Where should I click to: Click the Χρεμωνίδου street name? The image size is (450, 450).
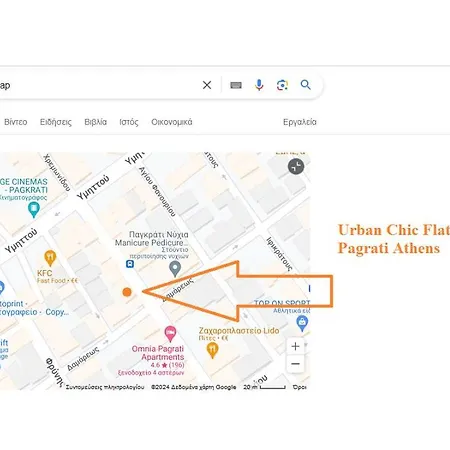coord(57,172)
